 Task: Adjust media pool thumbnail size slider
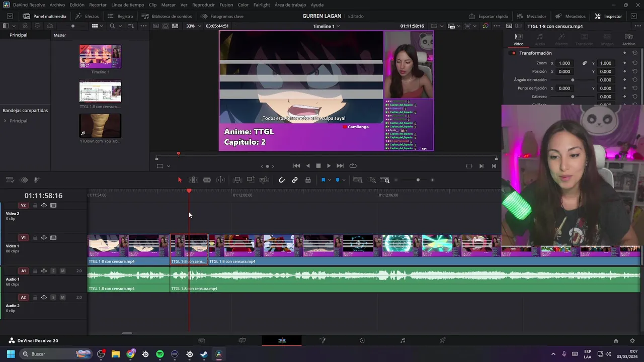point(73,26)
